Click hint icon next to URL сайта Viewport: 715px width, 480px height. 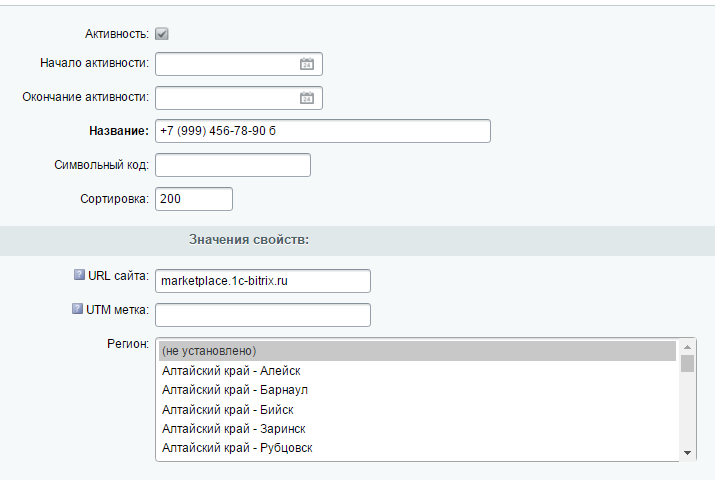[79, 275]
